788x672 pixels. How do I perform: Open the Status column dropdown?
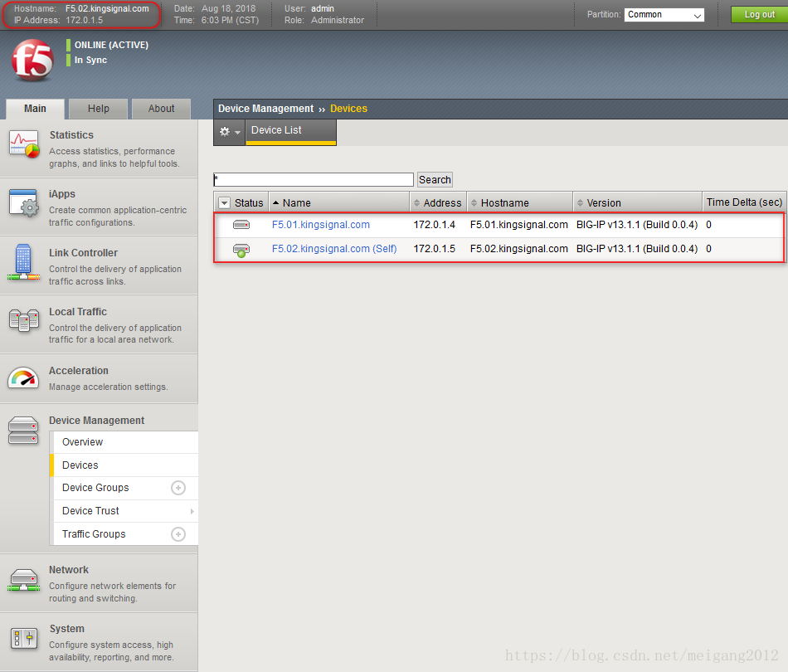point(224,203)
